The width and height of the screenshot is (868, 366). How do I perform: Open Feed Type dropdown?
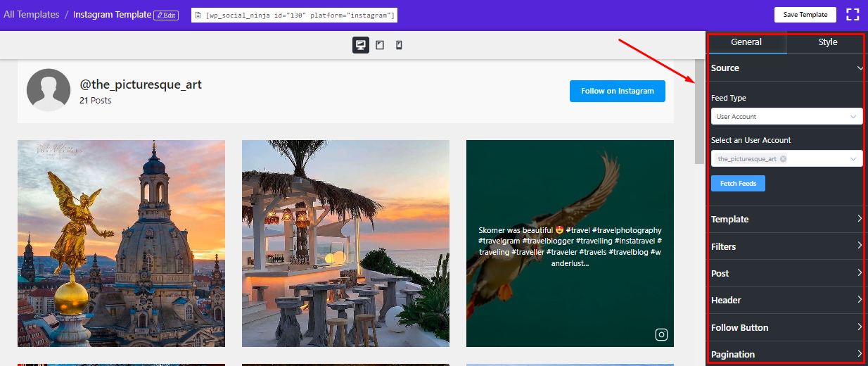coord(786,116)
